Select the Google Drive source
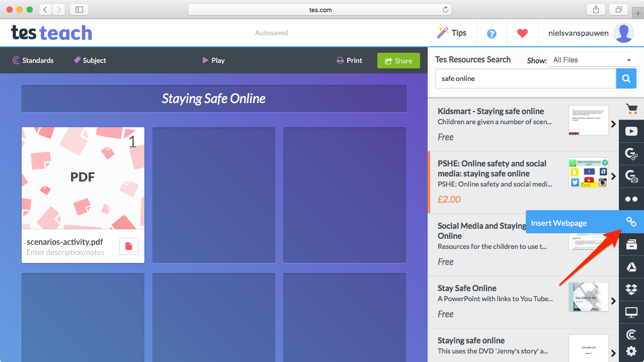The height and width of the screenshot is (362, 644). [631, 267]
